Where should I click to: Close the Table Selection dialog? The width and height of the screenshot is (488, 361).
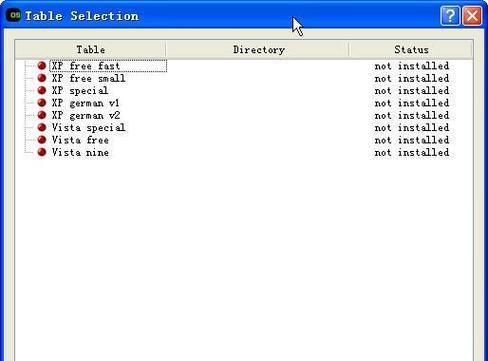[472, 15]
